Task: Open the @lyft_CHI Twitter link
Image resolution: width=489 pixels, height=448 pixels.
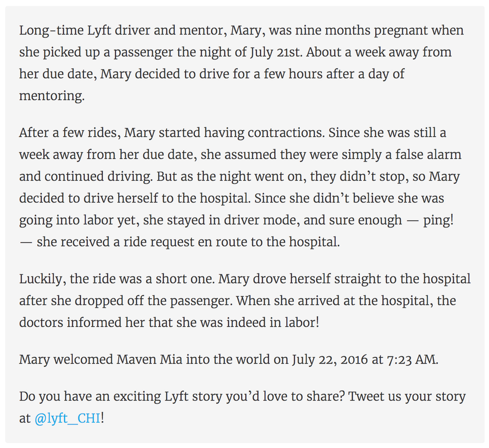Action: tap(67, 418)
